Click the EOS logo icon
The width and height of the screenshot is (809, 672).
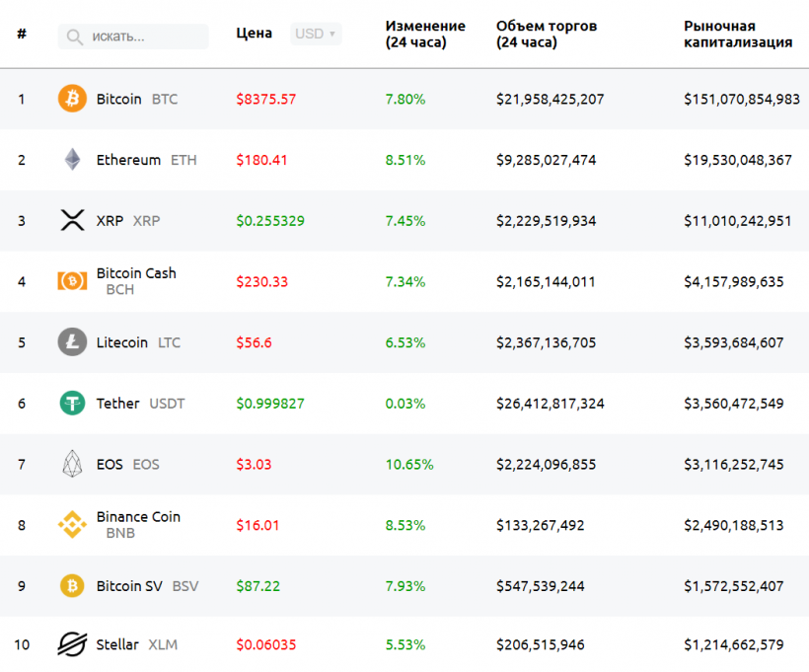72,464
